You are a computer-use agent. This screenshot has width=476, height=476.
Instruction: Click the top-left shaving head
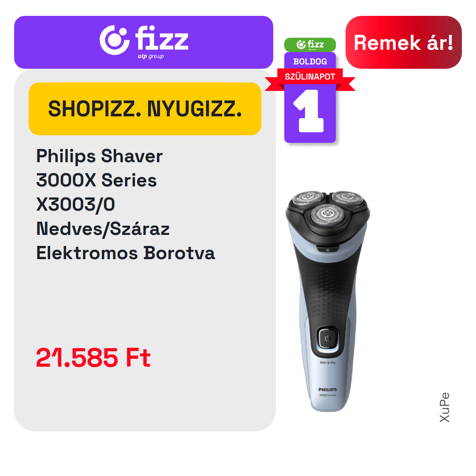308,197
